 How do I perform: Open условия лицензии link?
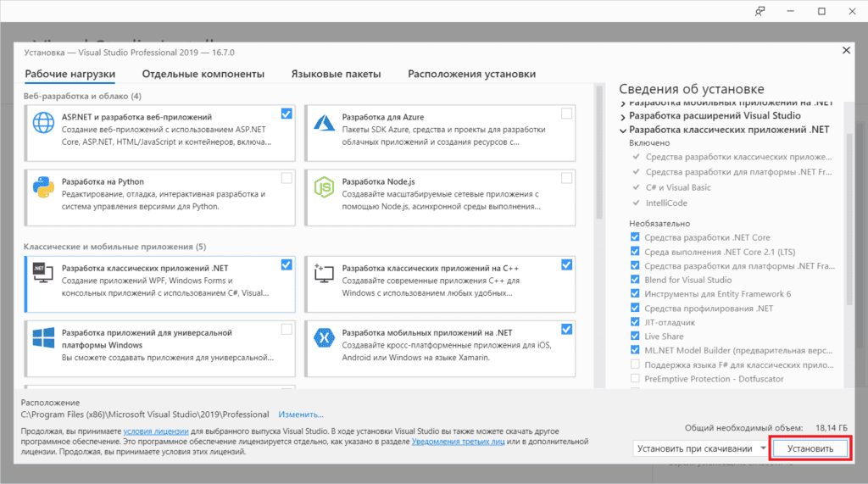[156, 431]
